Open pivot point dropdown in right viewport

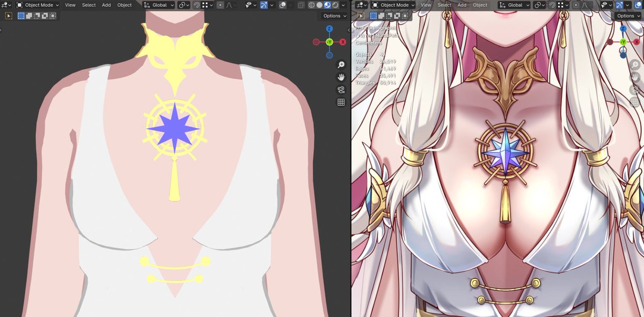[x=539, y=5]
